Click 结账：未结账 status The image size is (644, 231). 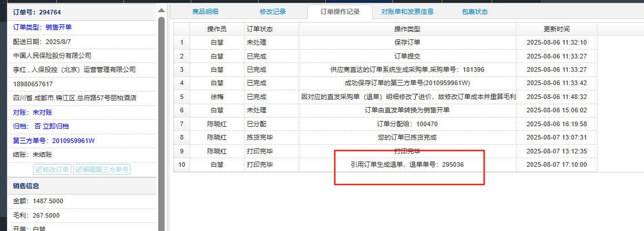[33, 155]
